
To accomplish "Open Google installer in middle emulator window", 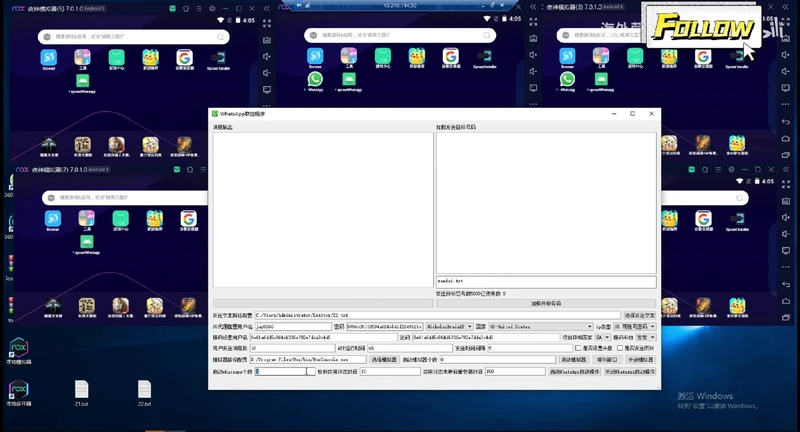I will click(x=451, y=56).
